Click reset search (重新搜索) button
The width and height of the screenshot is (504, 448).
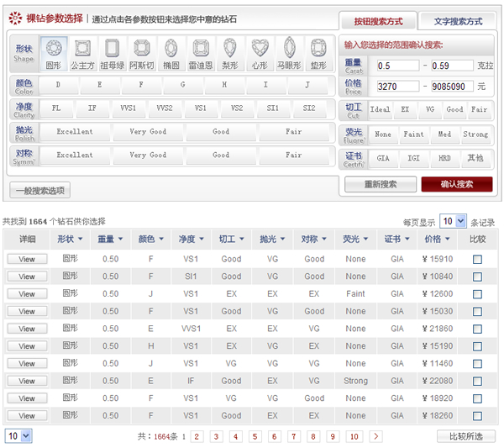(381, 184)
